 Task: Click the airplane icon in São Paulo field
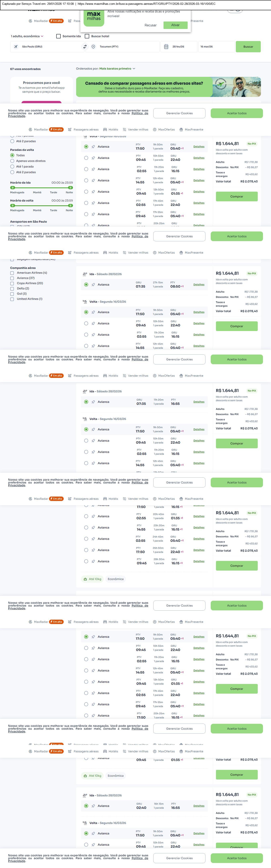coord(16,47)
